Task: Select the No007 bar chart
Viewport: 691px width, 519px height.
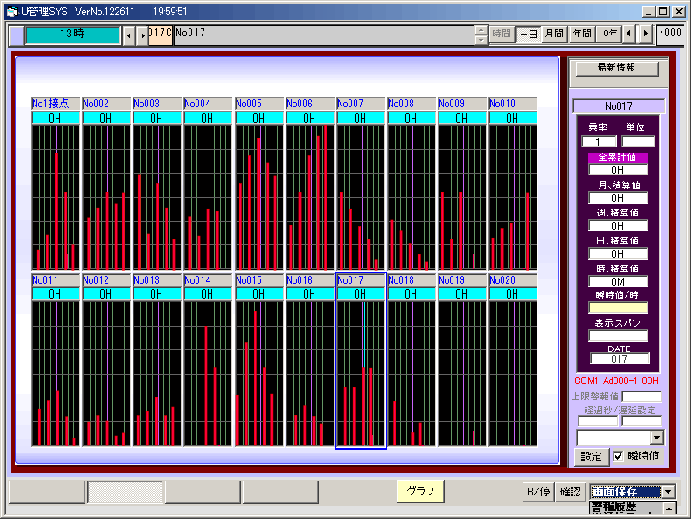Action: pyautogui.click(x=360, y=198)
